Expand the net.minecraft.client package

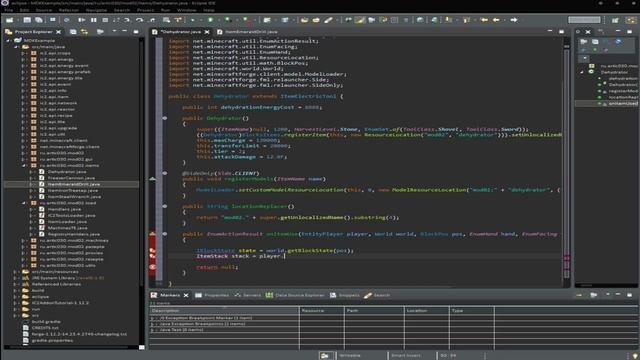point(23,140)
